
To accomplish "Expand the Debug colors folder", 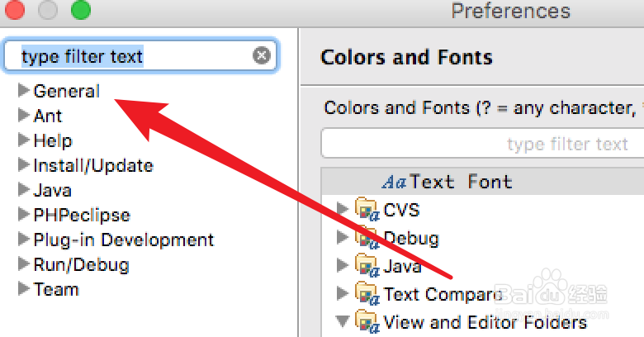I will click(x=343, y=239).
